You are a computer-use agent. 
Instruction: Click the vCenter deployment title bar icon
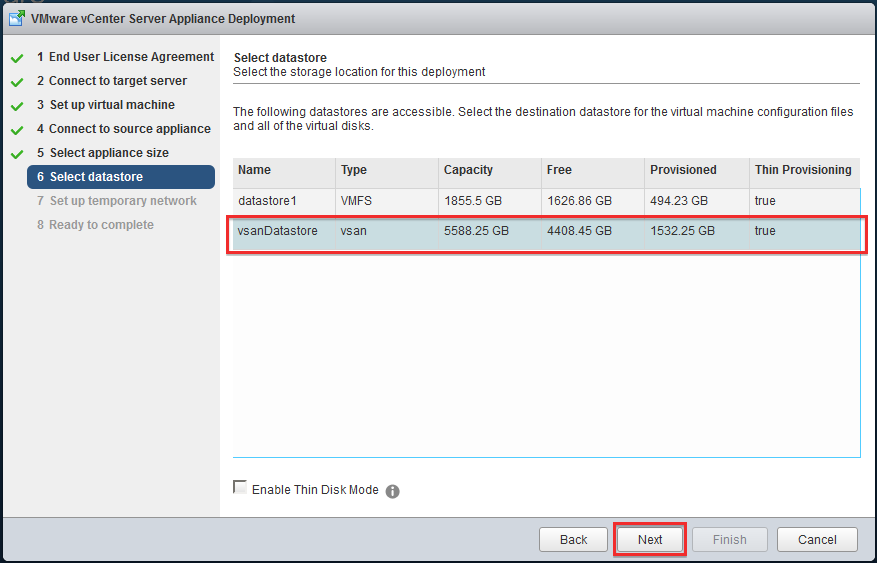pos(17,18)
